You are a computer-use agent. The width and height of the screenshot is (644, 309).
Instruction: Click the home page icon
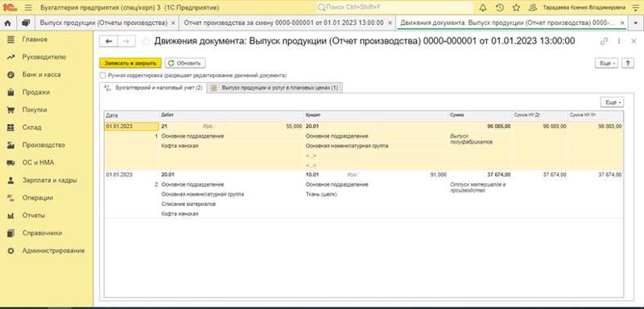click(7, 23)
